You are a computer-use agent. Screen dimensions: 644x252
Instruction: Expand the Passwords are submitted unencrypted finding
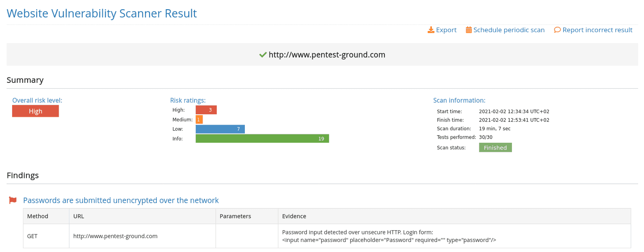tap(121, 200)
